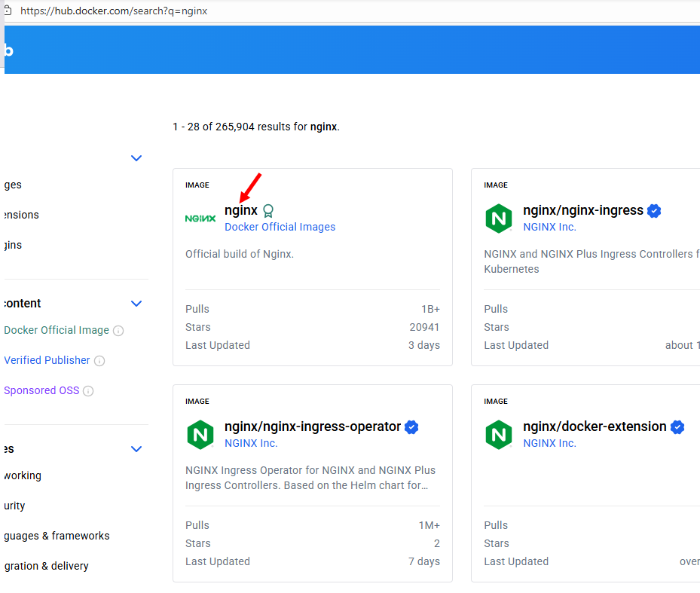Screen dimensions: 700x593
Task: Click the browser address bar URL
Action: [114, 11]
